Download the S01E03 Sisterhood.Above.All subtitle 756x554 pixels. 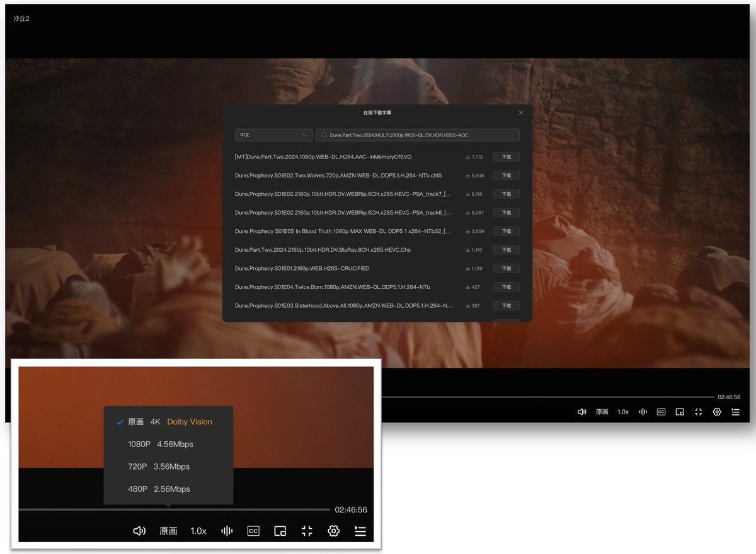point(506,305)
